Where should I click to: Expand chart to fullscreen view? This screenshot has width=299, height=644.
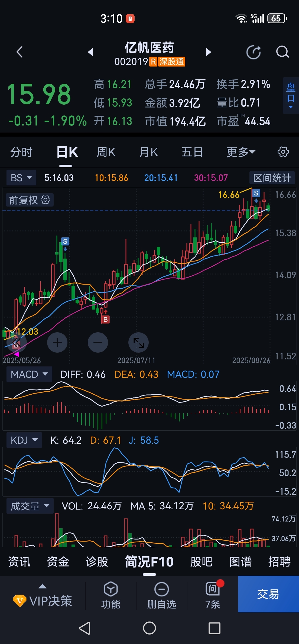click(138, 342)
